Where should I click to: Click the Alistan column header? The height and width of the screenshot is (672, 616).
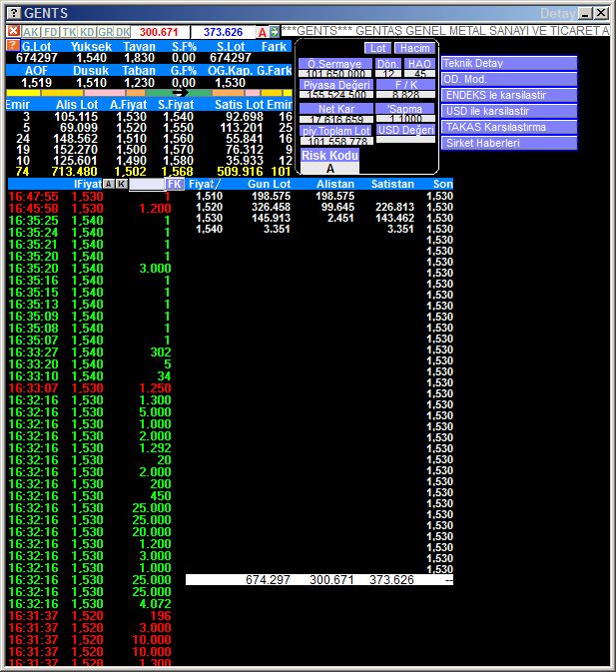(x=335, y=184)
